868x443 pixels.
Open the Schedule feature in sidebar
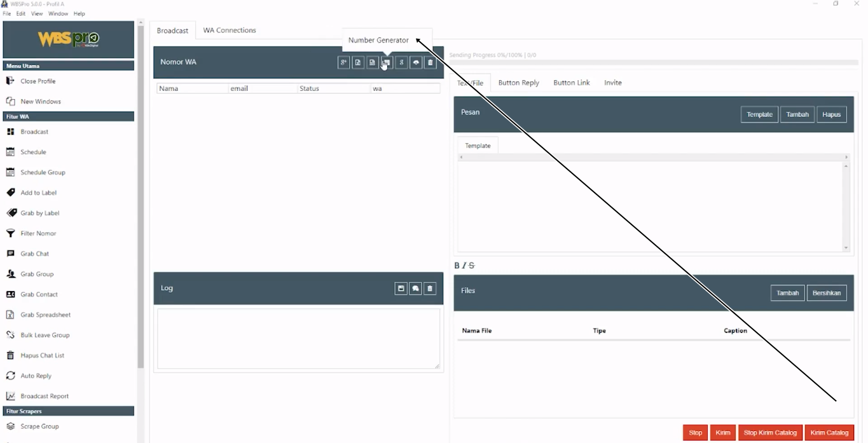(x=33, y=152)
